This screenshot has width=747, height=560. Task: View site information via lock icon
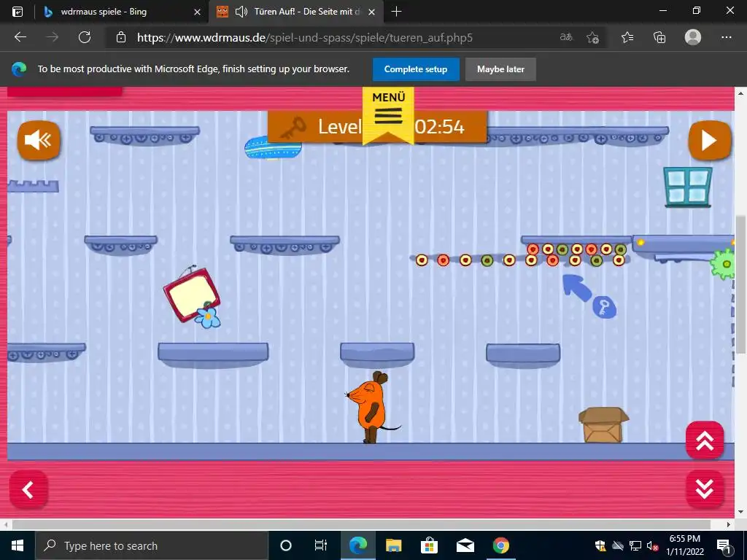point(121,37)
